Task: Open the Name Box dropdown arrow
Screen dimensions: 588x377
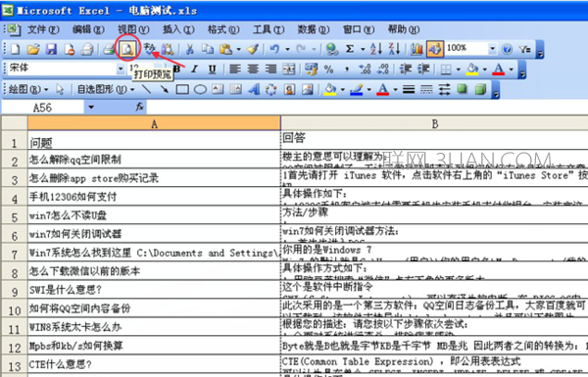Action: [91, 108]
